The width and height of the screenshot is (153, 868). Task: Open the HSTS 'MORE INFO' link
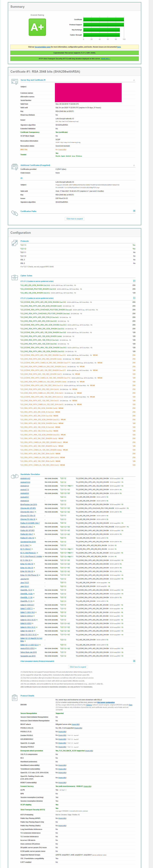(x=106, y=59)
